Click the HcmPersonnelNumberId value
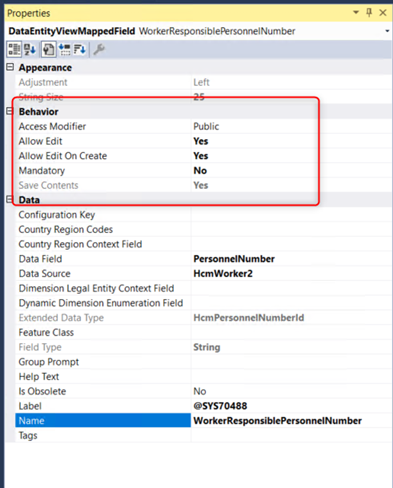 point(249,317)
